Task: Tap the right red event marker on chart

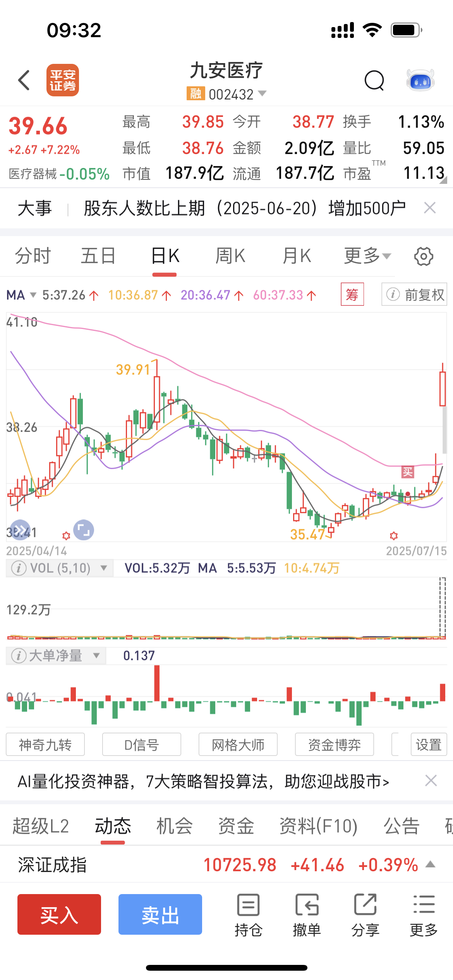Action: coord(394,536)
